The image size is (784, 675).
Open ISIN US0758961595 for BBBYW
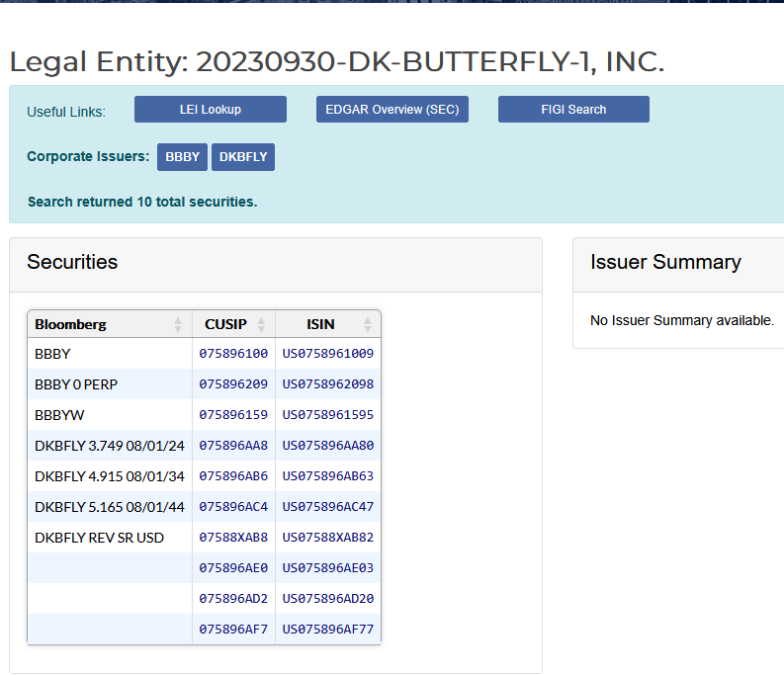click(x=328, y=415)
